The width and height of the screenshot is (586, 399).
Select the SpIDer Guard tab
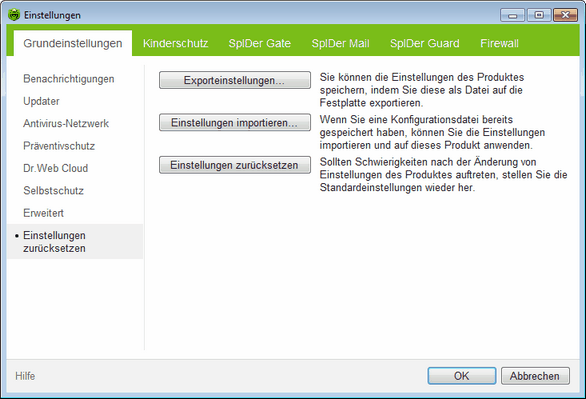click(x=425, y=43)
